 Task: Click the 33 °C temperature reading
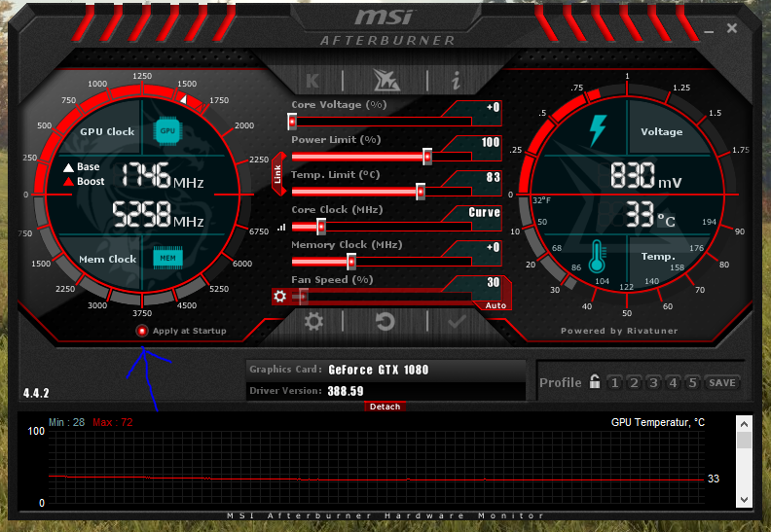click(650, 215)
